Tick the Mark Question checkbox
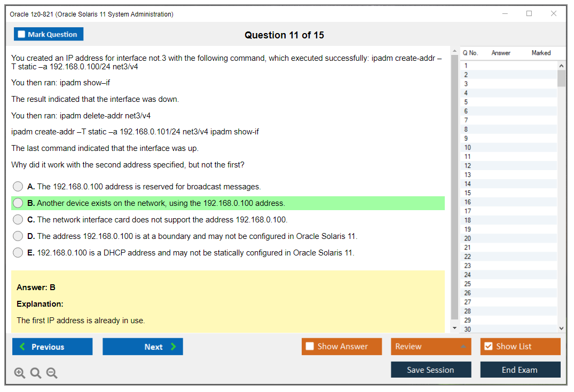 pyautogui.click(x=22, y=34)
